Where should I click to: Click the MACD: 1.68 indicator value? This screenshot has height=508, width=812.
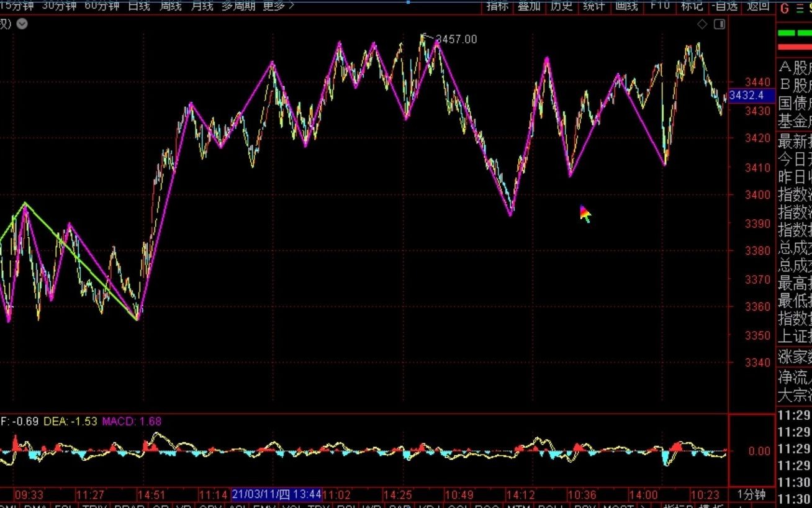[132, 421]
